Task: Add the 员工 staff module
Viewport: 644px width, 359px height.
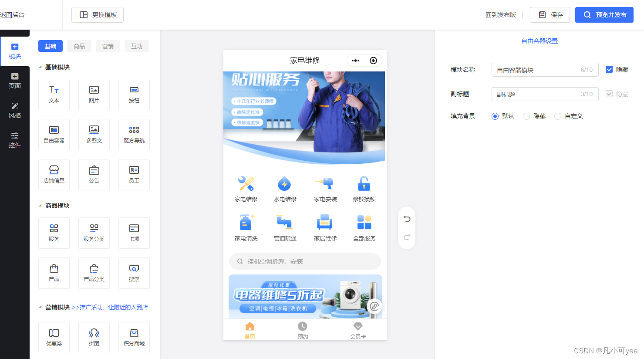Action: 134,175
